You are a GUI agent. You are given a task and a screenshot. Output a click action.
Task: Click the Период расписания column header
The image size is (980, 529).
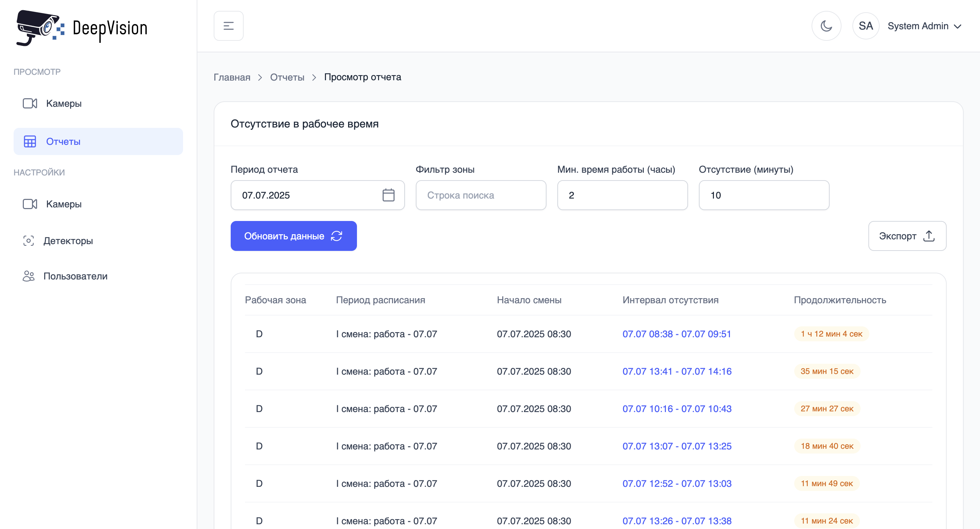pos(380,300)
